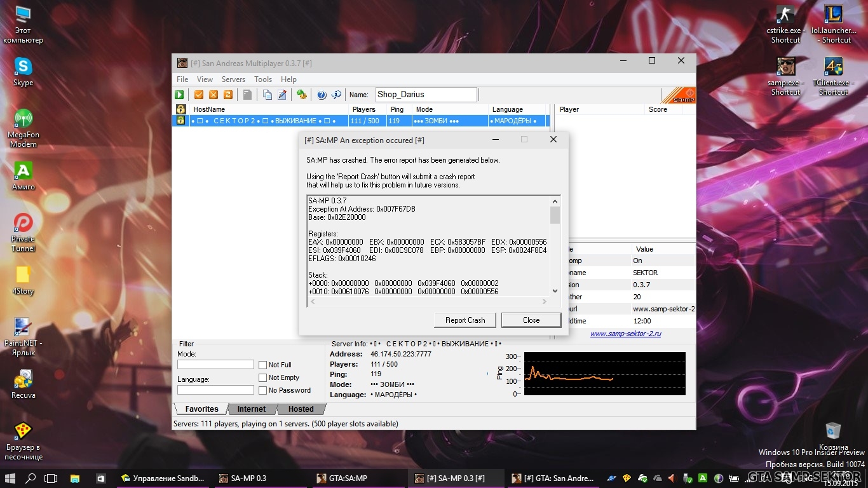
Task: Switch to the Internet tab
Action: click(x=252, y=409)
